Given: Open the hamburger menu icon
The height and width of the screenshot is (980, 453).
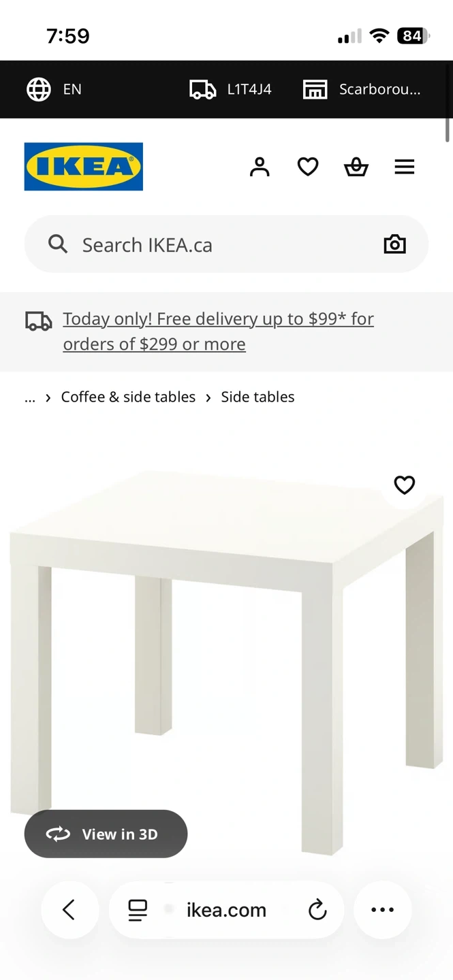Looking at the screenshot, I should point(405,167).
